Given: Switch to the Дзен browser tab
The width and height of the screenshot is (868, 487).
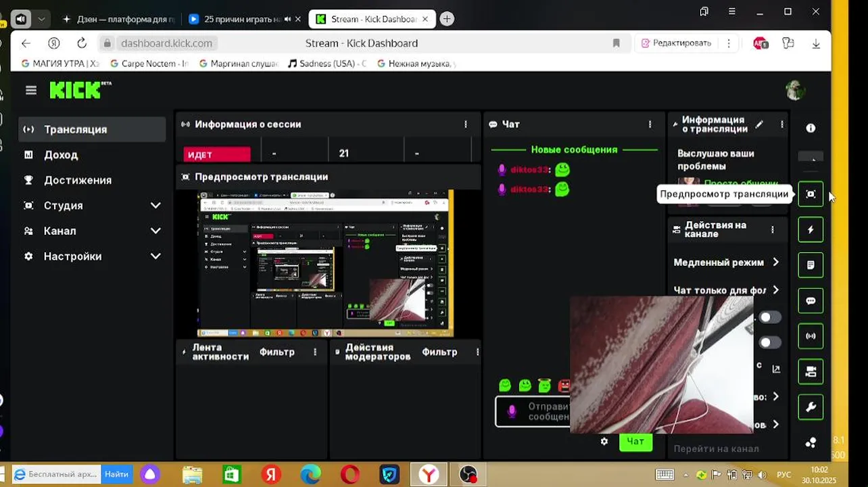Looking at the screenshot, I should [x=118, y=20].
